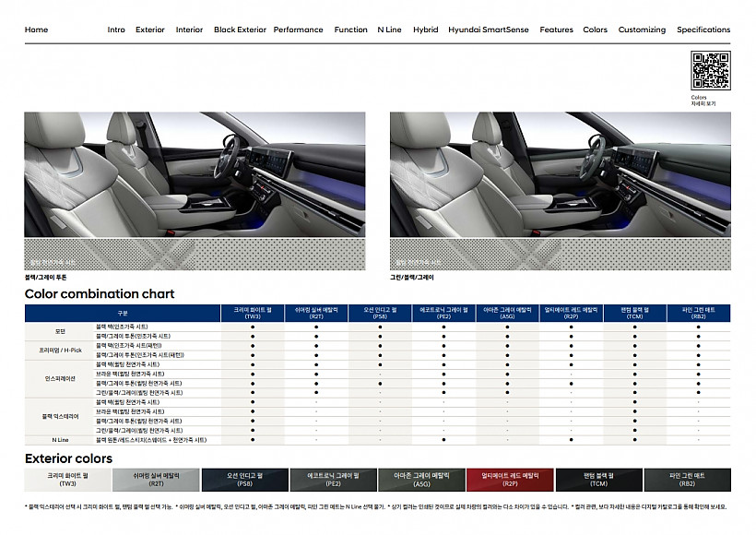Click the 모던 trim row label
Viewport: 756px width, 535px height.
pos(60,331)
